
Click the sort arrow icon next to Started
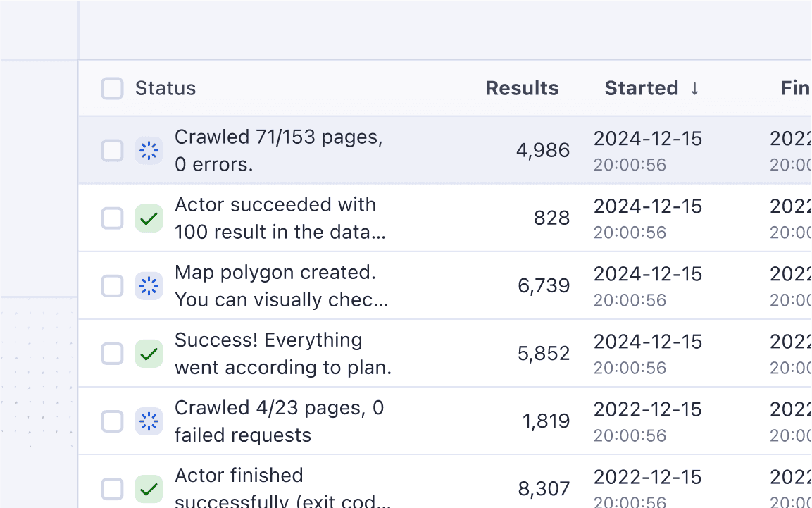point(694,88)
